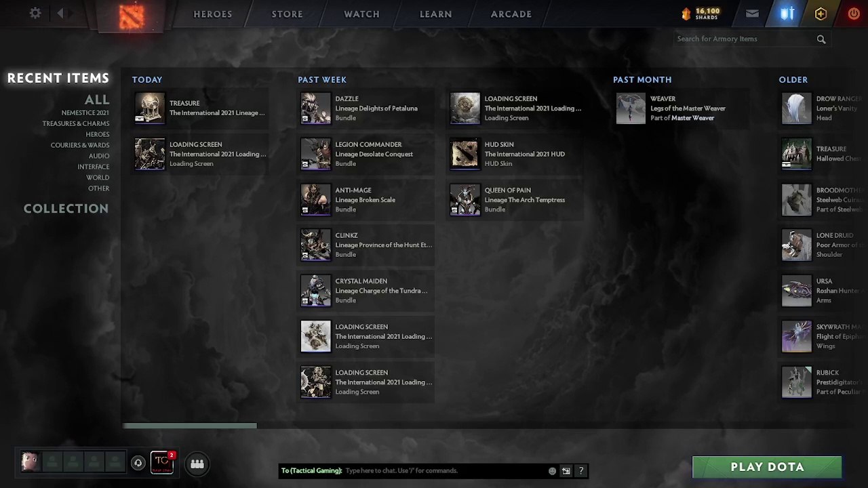Select "The International 2021 HUD" text

(x=525, y=154)
